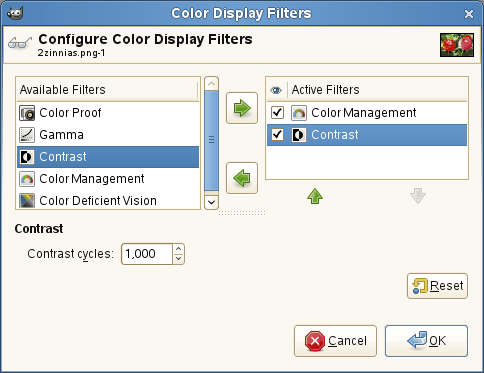Viewport: 484px width, 373px height.
Task: Move the active filter up with the green arrow
Action: pos(315,196)
